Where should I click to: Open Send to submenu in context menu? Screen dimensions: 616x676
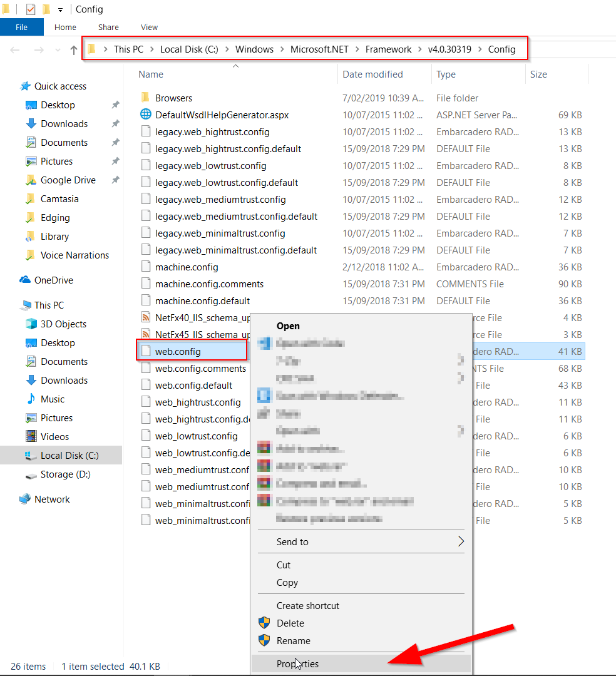tap(361, 542)
